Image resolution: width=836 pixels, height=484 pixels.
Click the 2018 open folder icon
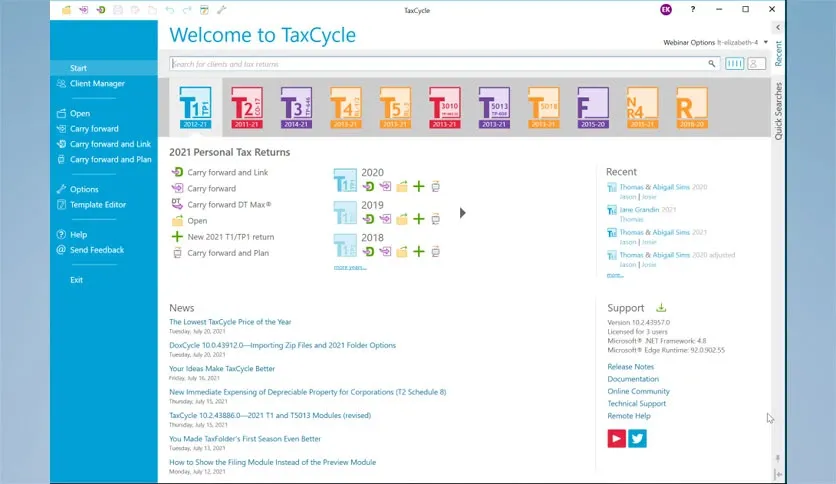click(402, 252)
